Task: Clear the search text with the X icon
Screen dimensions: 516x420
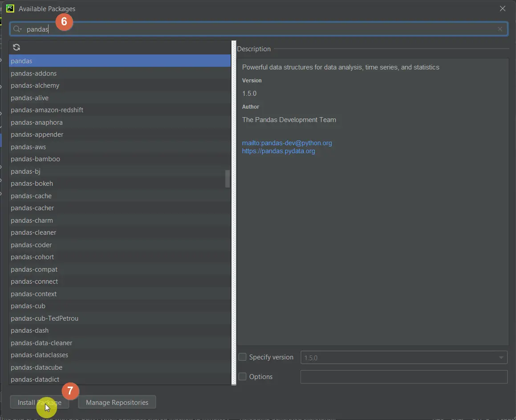Action: click(x=500, y=29)
